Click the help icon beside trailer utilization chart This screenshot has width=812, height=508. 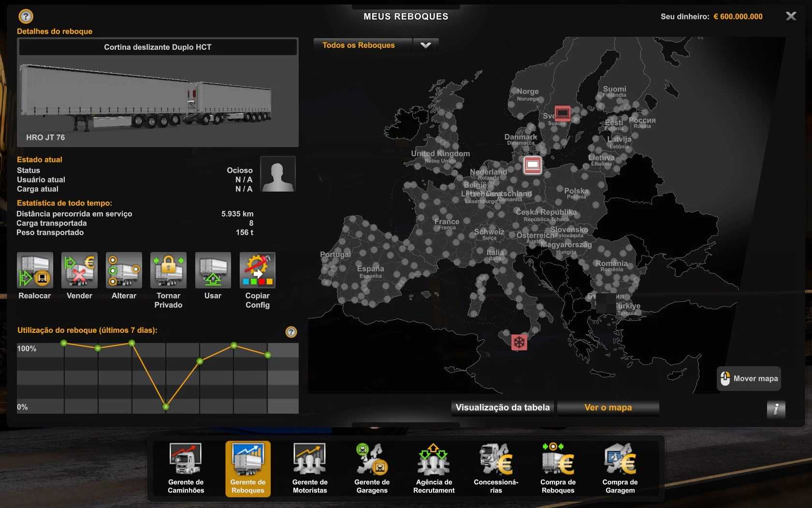click(x=291, y=332)
